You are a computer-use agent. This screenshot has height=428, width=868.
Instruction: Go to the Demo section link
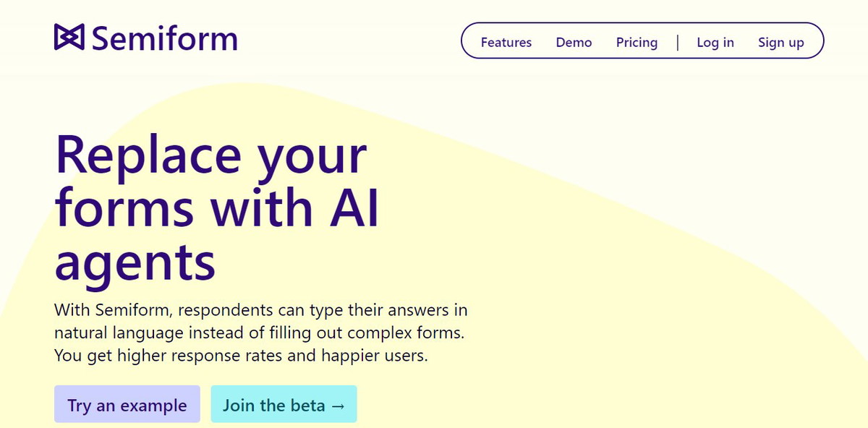(574, 43)
